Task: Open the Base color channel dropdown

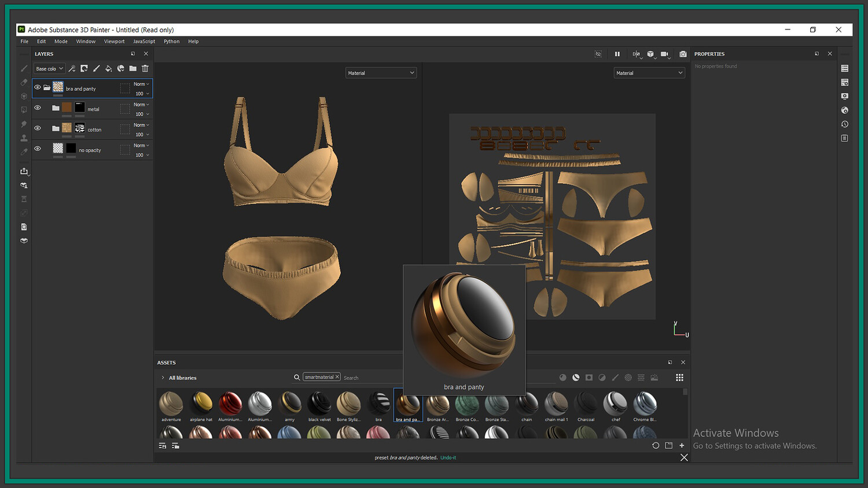Action: tap(49, 69)
